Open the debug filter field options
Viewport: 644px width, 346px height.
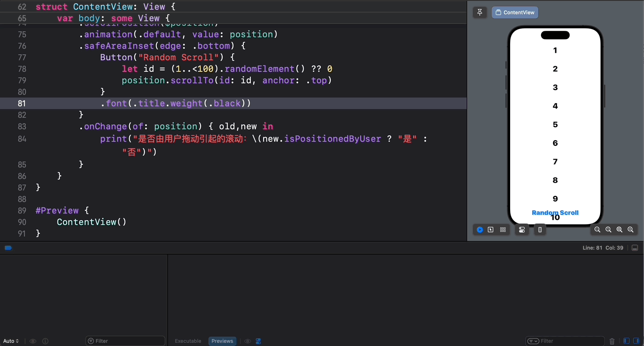coord(92,340)
